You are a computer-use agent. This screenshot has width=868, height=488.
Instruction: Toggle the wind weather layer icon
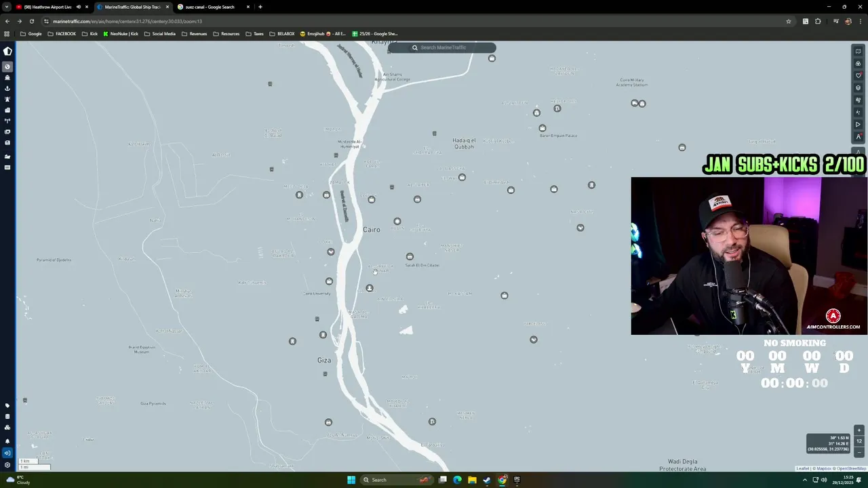pyautogui.click(x=859, y=100)
